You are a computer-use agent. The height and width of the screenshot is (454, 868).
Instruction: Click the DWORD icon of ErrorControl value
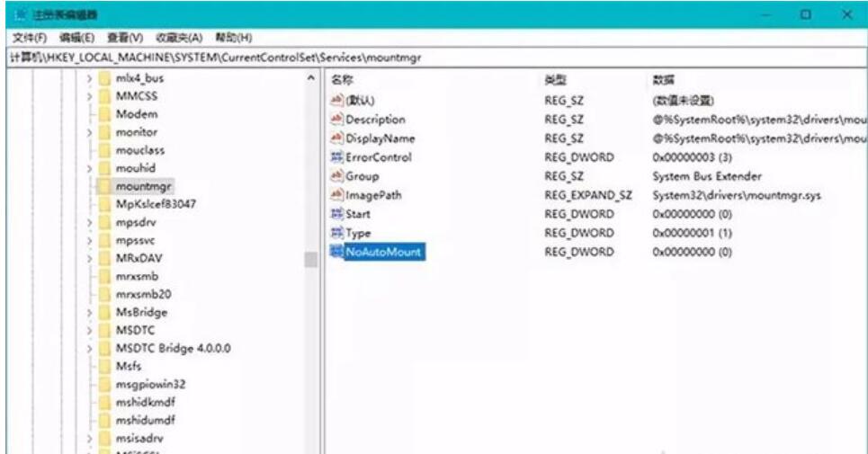[336, 157]
